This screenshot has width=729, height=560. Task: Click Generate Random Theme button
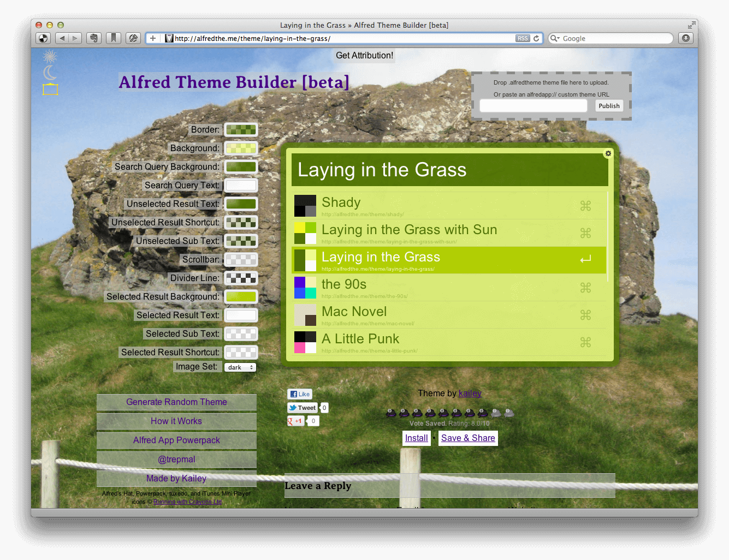coord(176,402)
